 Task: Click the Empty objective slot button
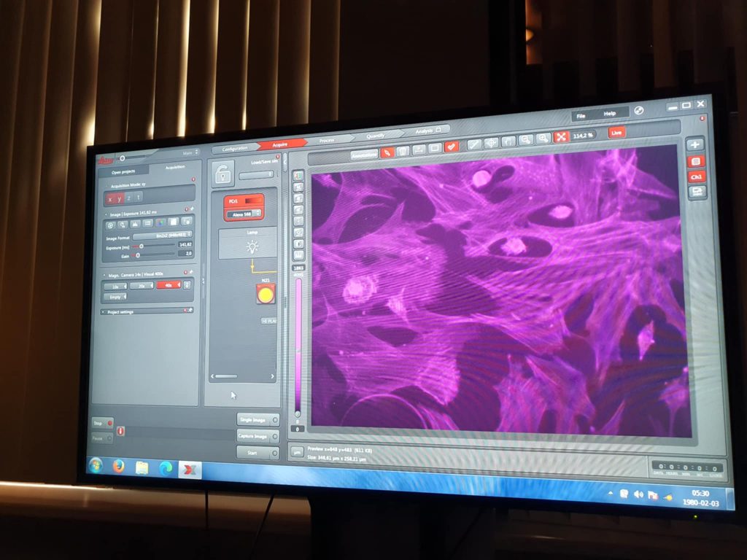pyautogui.click(x=115, y=297)
